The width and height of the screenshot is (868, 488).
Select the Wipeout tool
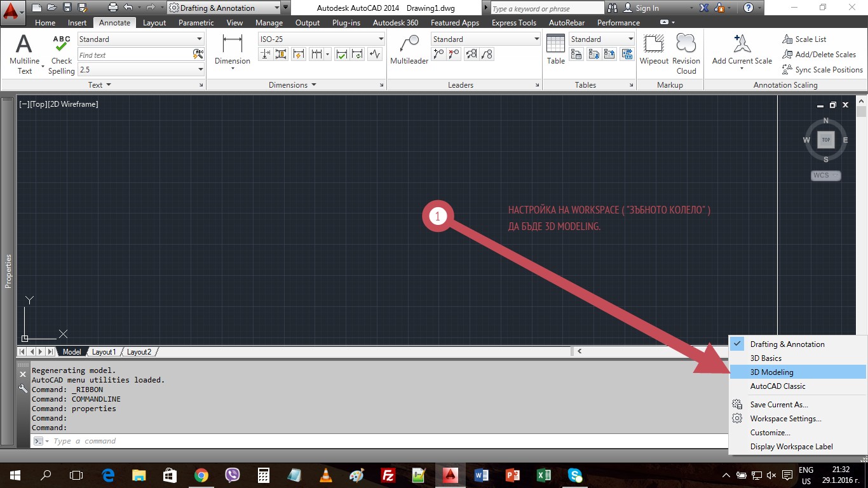(x=654, y=50)
